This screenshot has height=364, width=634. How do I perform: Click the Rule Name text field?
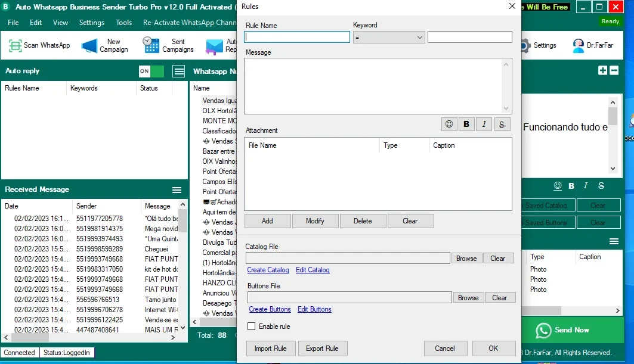click(297, 37)
